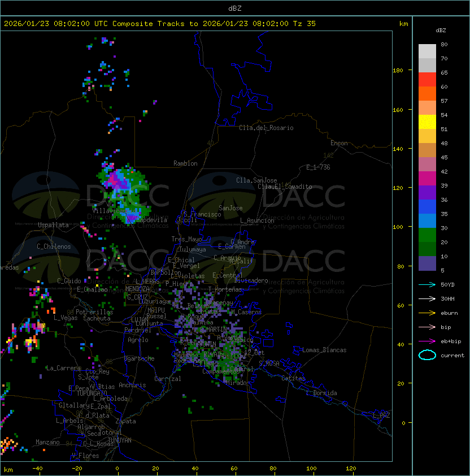Click the 'Lomas_Blancas' place label
The width and height of the screenshot is (470, 476).
(324, 350)
